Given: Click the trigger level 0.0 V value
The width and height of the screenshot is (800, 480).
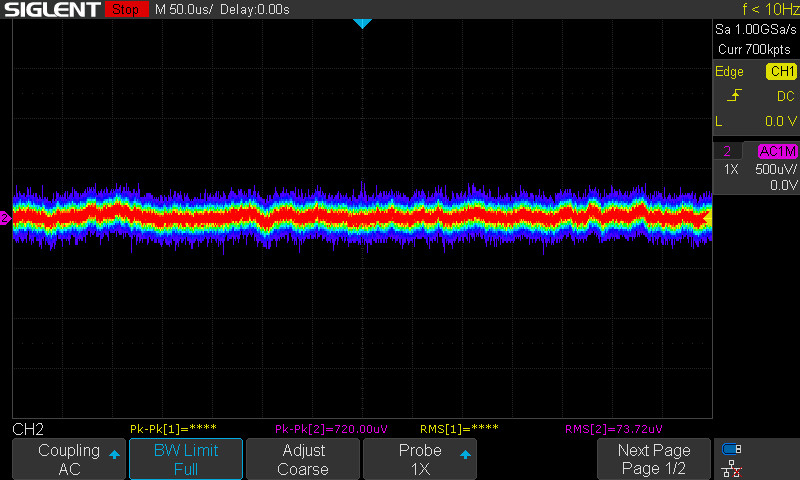Looking at the screenshot, I should 781,121.
